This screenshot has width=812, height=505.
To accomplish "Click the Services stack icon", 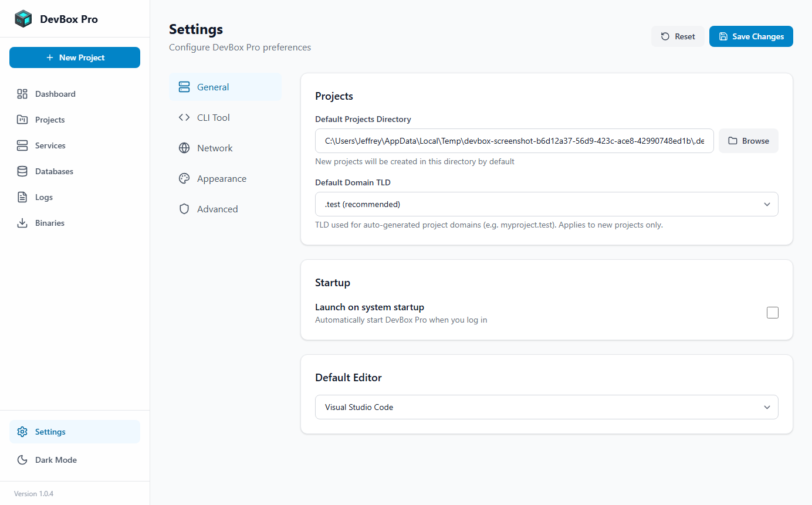I will (x=22, y=145).
